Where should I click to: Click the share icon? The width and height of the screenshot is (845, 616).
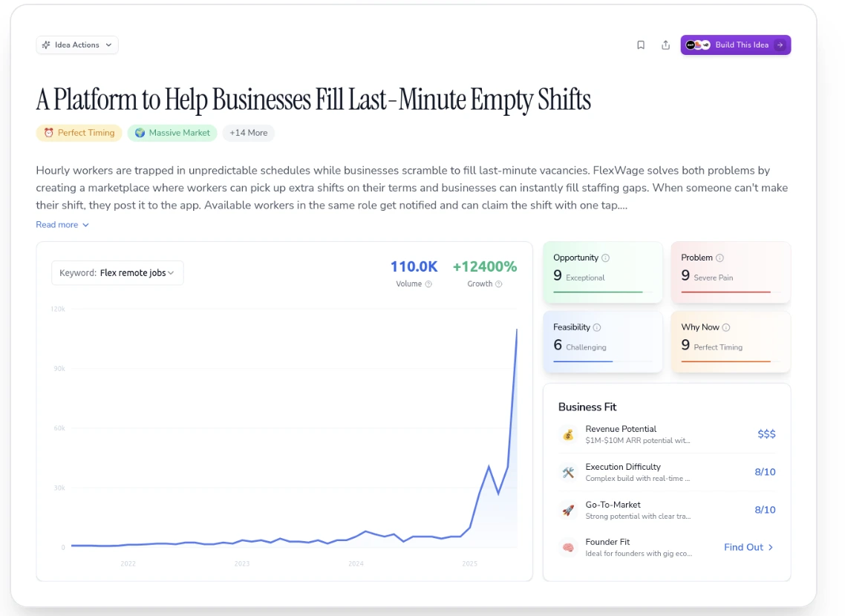665,45
